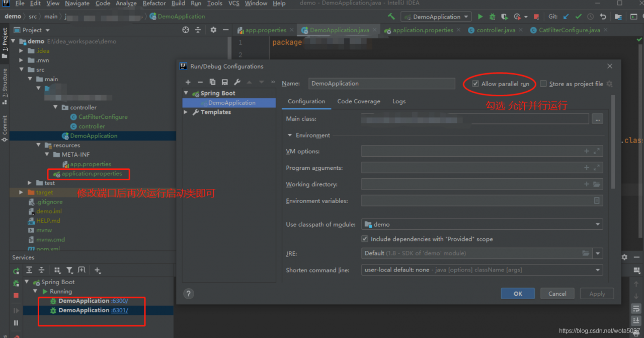
Task: Show Git history clock icon
Action: (x=590, y=17)
